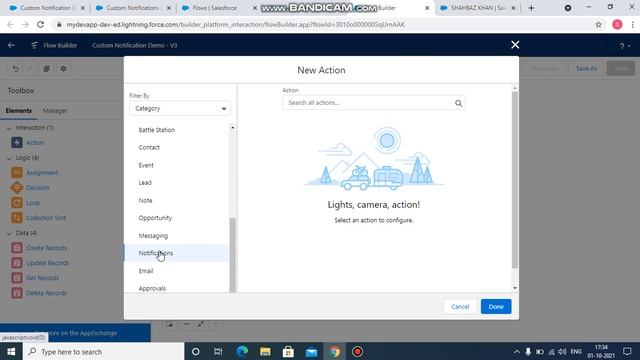Open a new browser tab
The image size is (640, 360).
[531, 8]
